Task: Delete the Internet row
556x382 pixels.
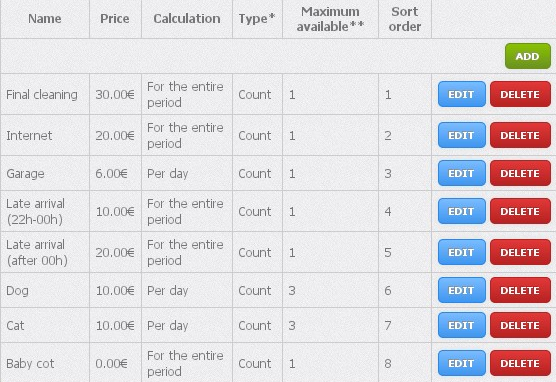Action: (x=520, y=135)
